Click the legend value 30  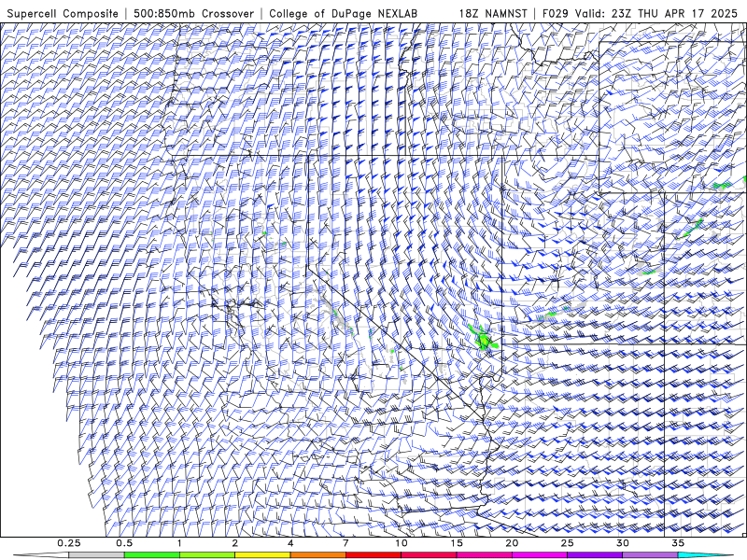tap(622, 543)
